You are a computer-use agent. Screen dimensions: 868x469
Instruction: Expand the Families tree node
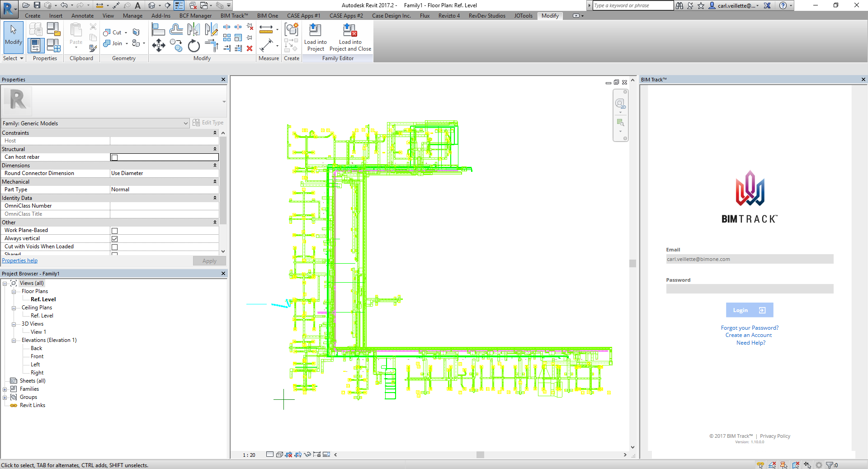coord(5,389)
